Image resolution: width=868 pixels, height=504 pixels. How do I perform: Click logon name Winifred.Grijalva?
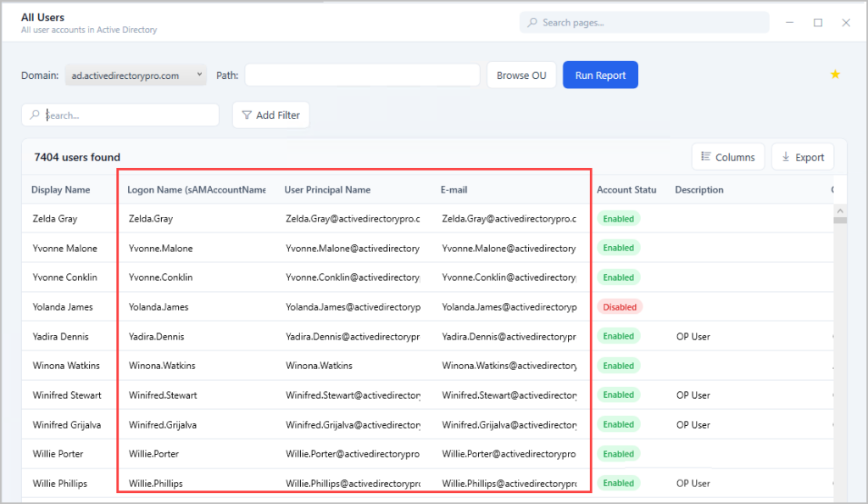[x=162, y=425]
